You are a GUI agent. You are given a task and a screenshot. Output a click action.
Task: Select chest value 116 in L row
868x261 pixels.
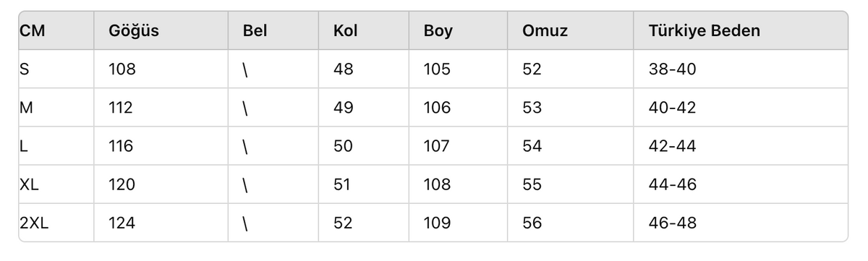click(122, 146)
